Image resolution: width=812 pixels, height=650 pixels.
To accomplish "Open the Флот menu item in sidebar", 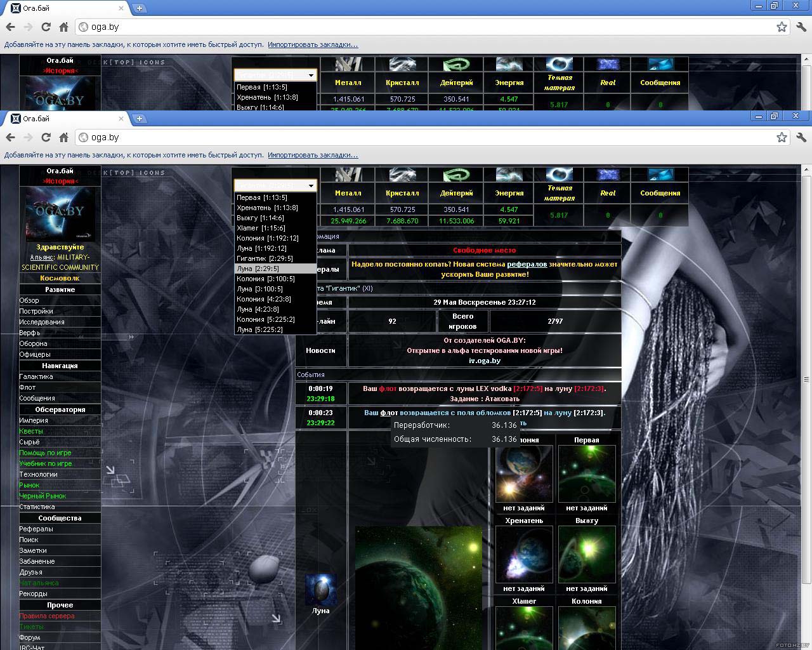I will tap(27, 387).
